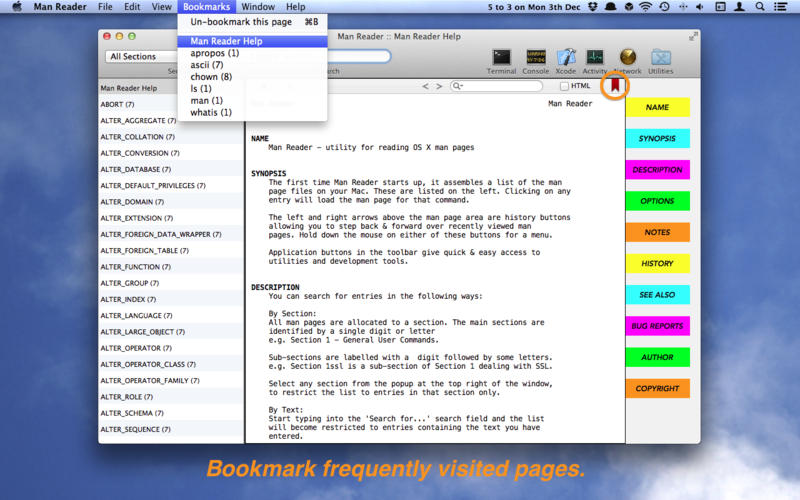Click the red bookmark ribbon icon
This screenshot has width=800, height=500.
coord(615,87)
